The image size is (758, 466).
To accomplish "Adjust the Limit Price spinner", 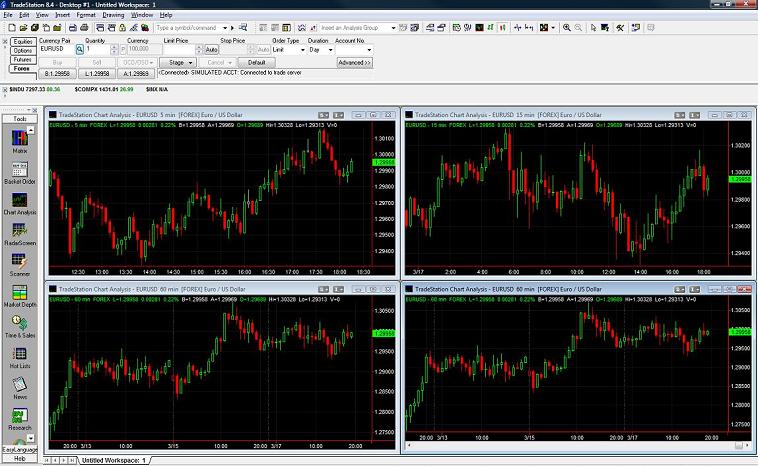I will pyautogui.click(x=199, y=49).
